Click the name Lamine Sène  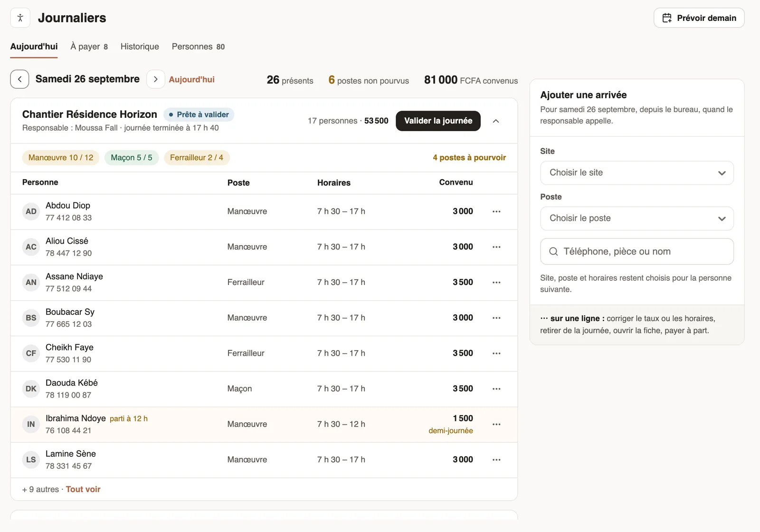[x=71, y=454]
